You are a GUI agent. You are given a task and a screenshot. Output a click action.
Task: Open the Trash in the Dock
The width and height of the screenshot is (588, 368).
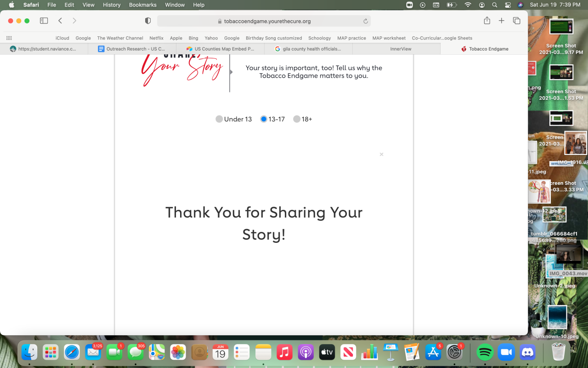coord(558,352)
